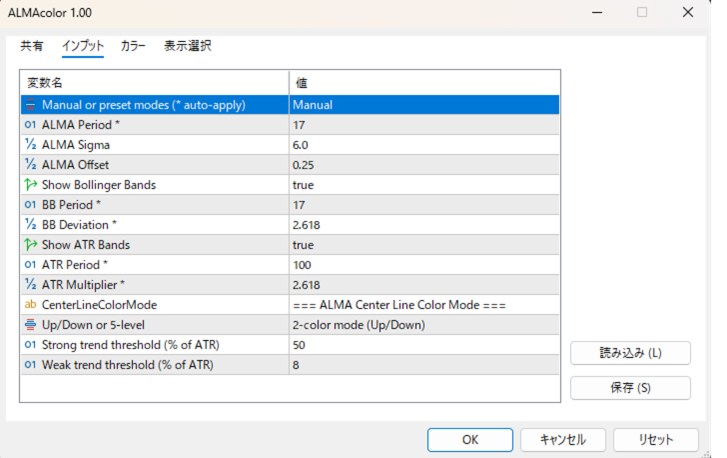Select the インプット tab
Screen dimensions: 727x458
tap(83, 46)
